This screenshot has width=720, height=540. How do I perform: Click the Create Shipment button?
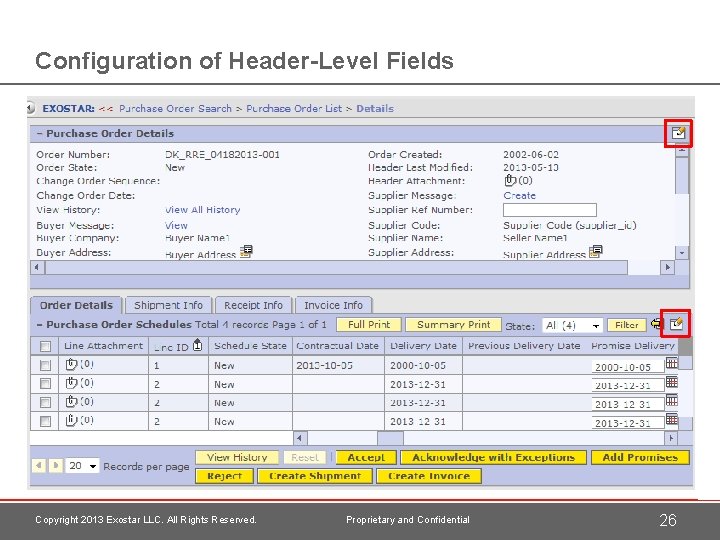click(x=315, y=476)
